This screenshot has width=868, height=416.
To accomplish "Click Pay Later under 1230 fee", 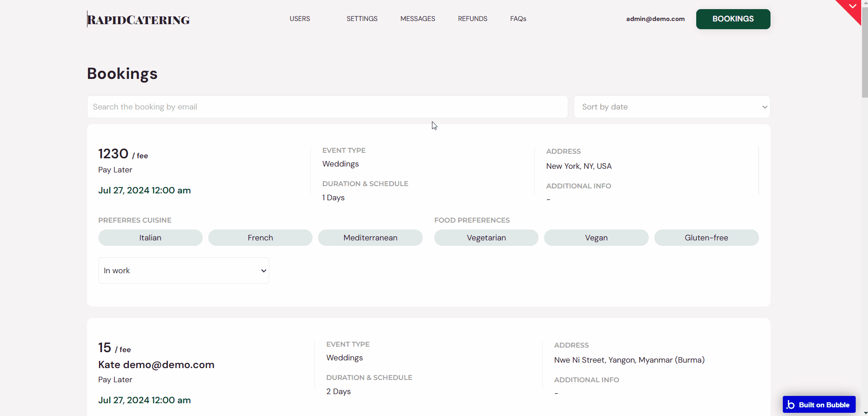I will coord(115,170).
